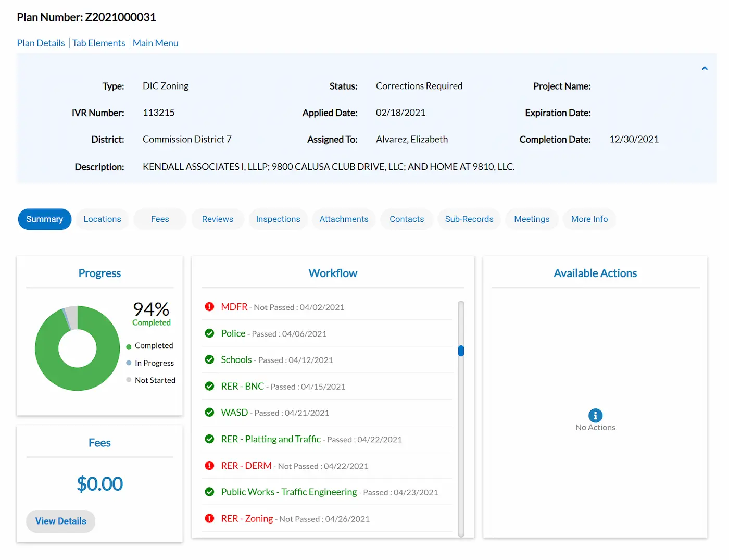Follow the Tab Elements link

pos(98,43)
